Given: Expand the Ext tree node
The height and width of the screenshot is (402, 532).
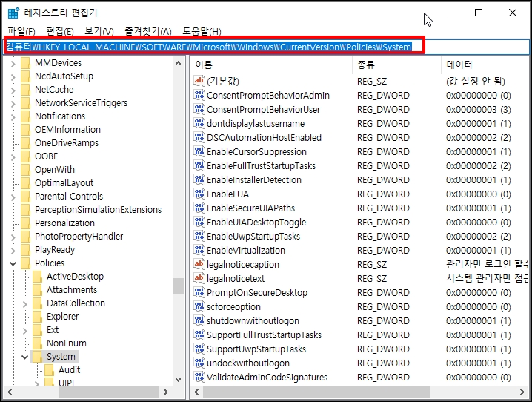Looking at the screenshot, I should click(x=24, y=330).
